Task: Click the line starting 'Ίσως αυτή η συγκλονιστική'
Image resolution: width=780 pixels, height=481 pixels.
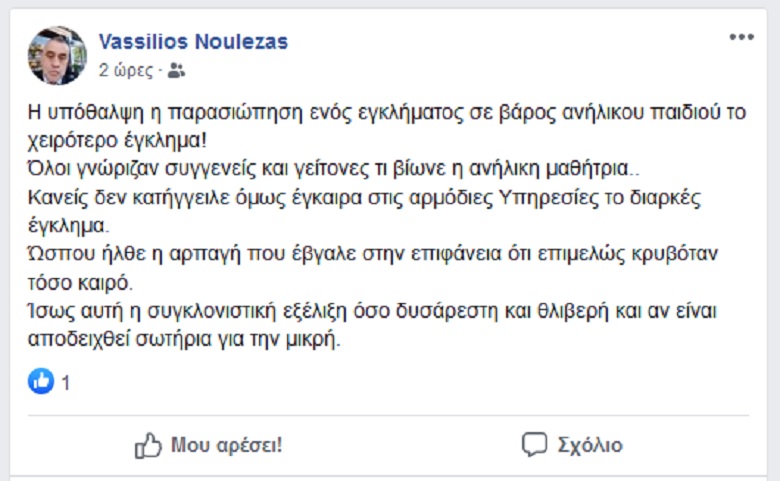Action: (372, 311)
